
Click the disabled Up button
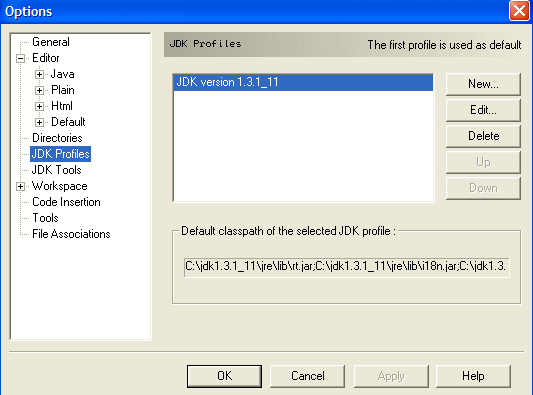pyautogui.click(x=483, y=162)
